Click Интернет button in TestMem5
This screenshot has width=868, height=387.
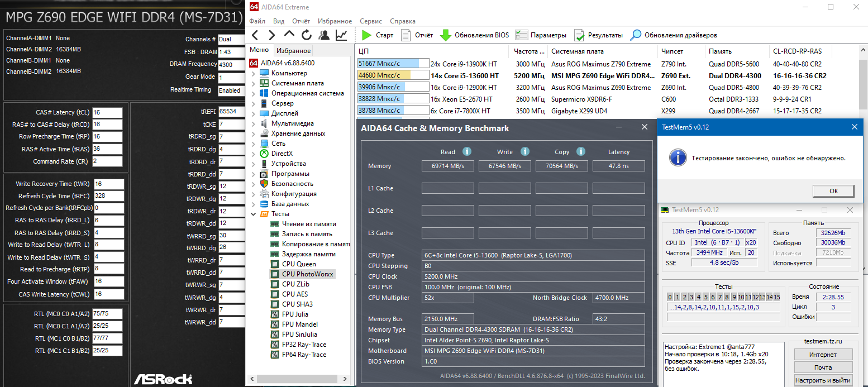click(823, 355)
